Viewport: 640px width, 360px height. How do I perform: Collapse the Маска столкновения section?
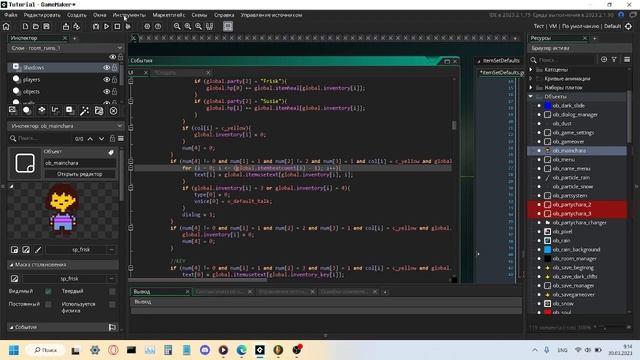tap(11, 265)
